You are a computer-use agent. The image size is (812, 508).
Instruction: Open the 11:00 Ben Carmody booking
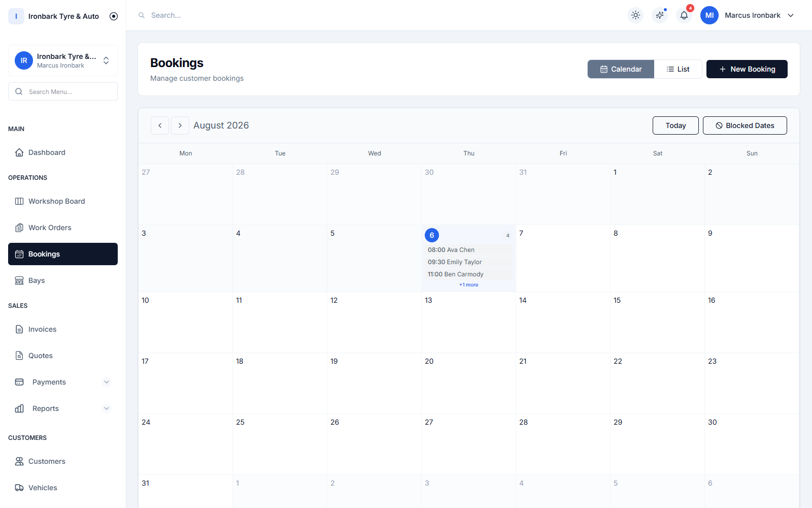coord(468,274)
